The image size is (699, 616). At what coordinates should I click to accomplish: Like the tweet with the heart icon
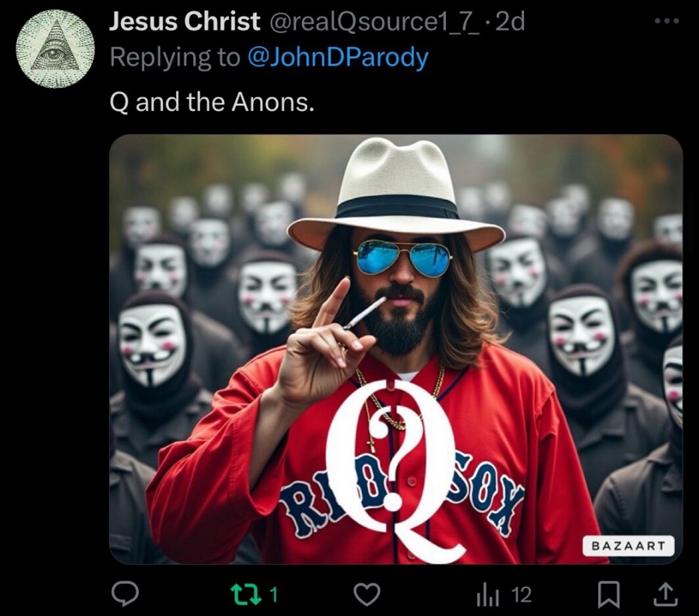366,594
